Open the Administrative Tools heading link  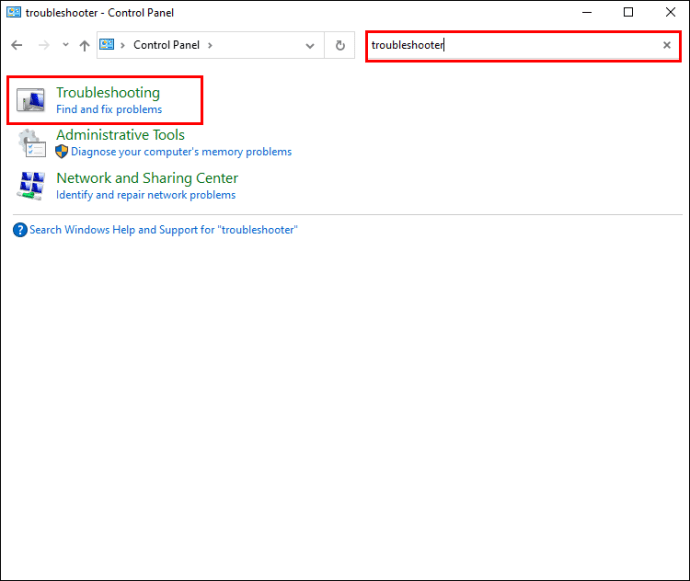(120, 135)
